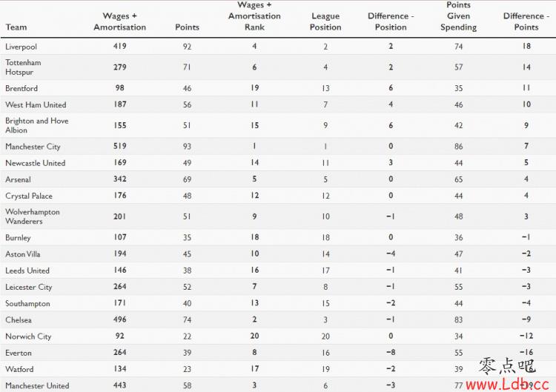Select the Chelsea team row
This screenshot has height=392, width=556.
(x=278, y=319)
